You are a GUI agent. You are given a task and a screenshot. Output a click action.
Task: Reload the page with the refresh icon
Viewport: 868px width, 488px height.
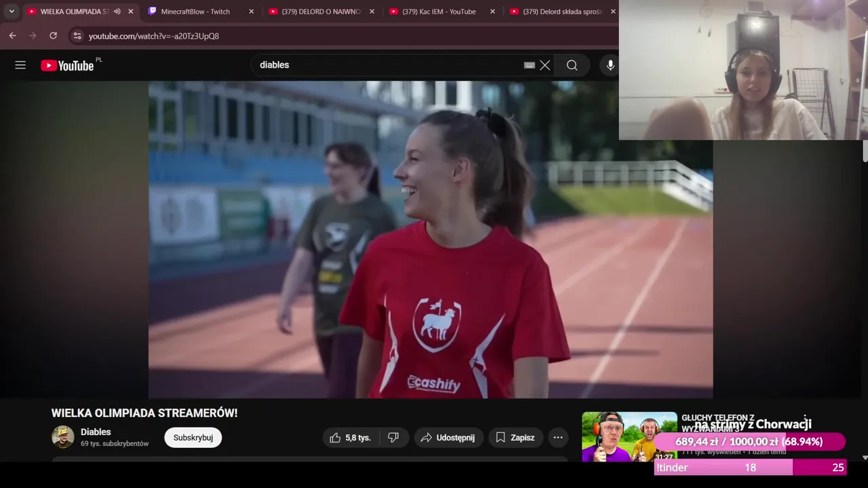click(x=53, y=36)
